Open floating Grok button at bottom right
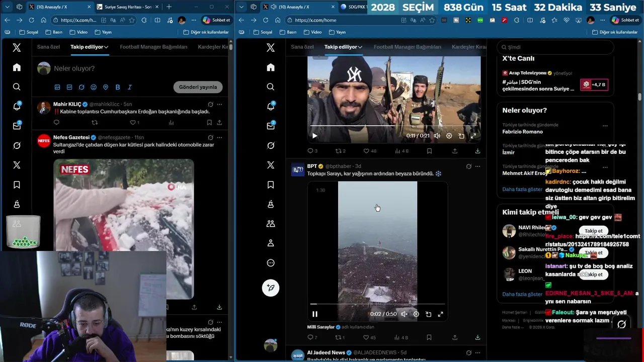Image resolution: width=644 pixels, height=362 pixels. point(622,325)
